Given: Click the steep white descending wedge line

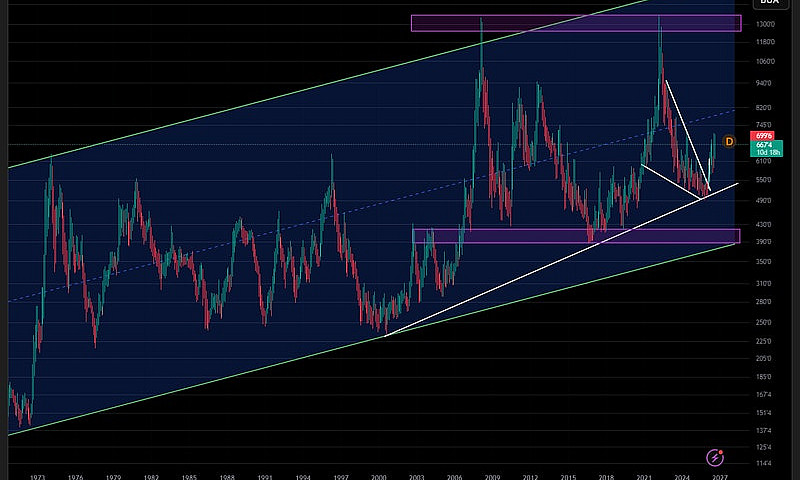Looking at the screenshot, I should pos(688,135).
